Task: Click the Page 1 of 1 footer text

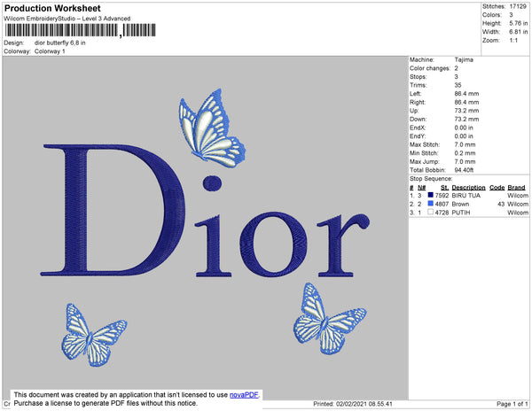Action: tap(512, 404)
